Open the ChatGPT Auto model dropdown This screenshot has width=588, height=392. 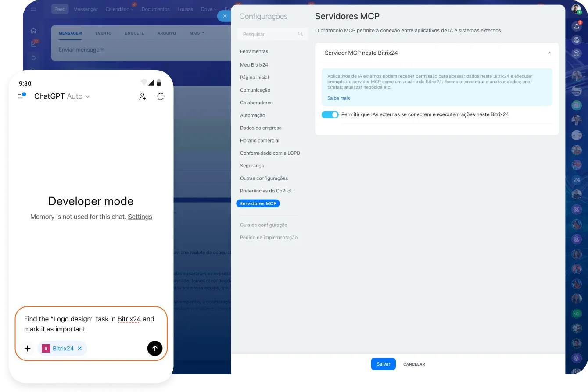(62, 96)
